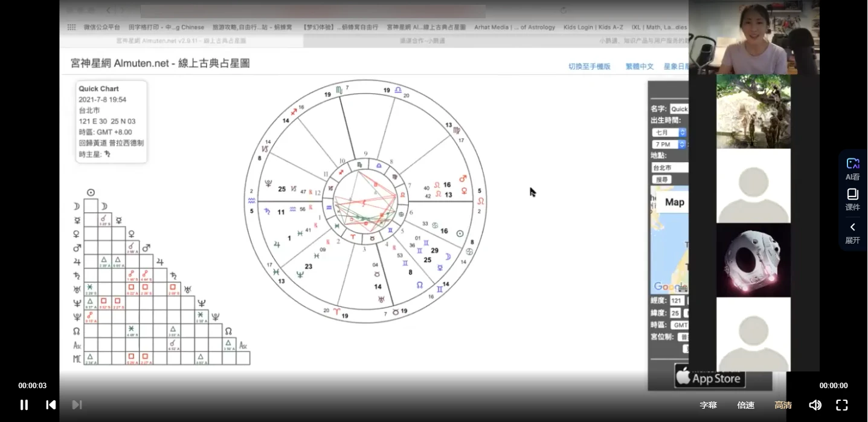The width and height of the screenshot is (868, 422).
Task: Open the 倍速 playback speed menu
Action: click(746, 405)
